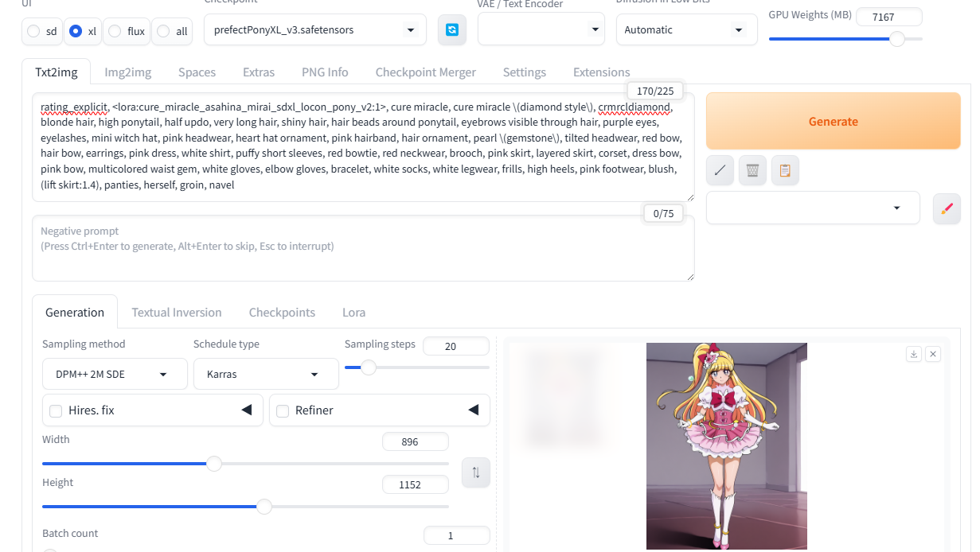This screenshot has width=980, height=552.
Task: Open the Diffusion in Low Bits dropdown
Action: tap(686, 29)
